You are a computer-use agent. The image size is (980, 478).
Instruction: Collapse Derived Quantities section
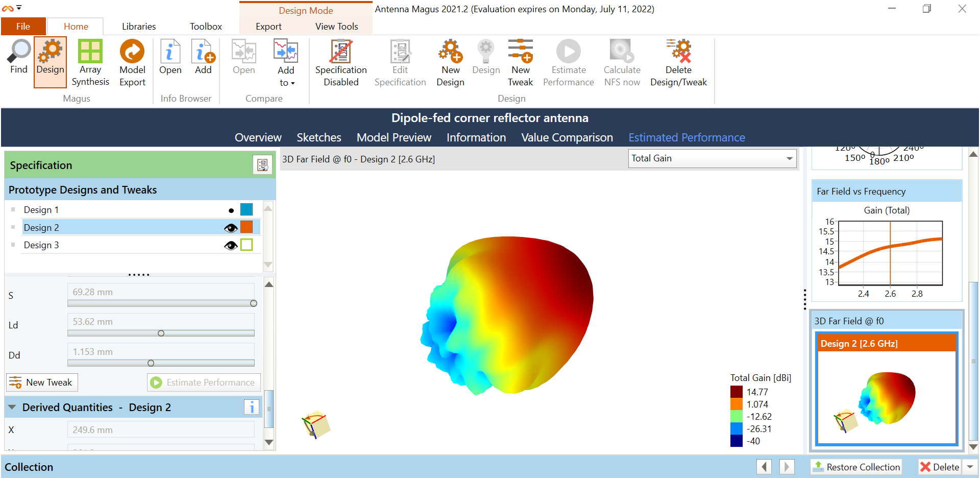coord(12,408)
